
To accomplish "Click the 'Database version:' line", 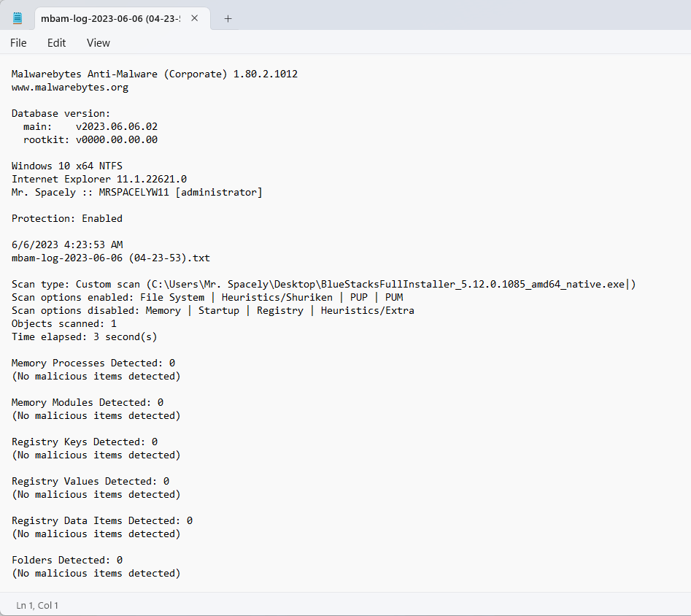I will click(61, 113).
